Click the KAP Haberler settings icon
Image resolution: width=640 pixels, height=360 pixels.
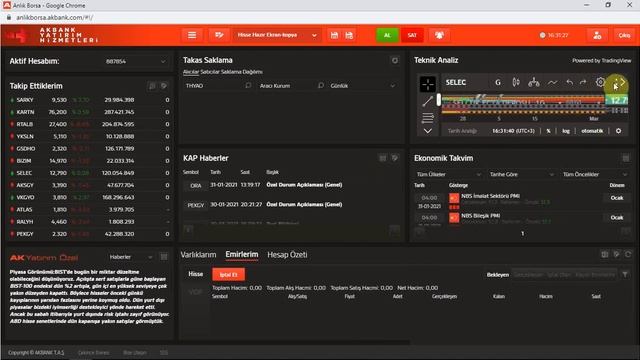pos(395,158)
